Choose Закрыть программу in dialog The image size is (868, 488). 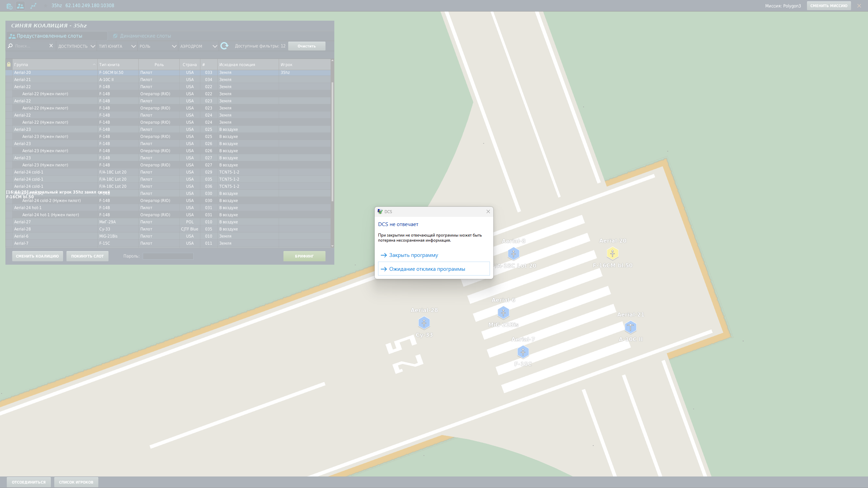tap(434, 255)
